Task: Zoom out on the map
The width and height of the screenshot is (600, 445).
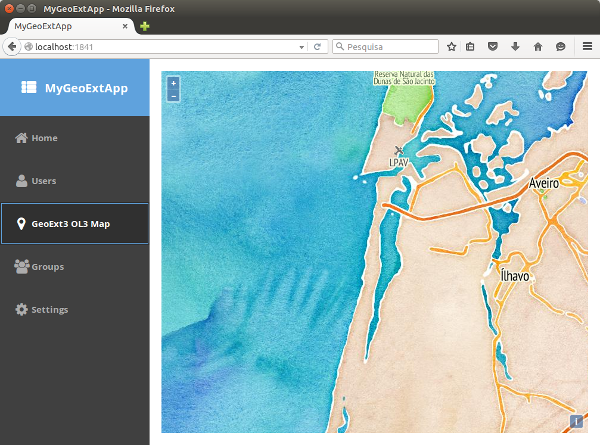Action: pos(173,96)
